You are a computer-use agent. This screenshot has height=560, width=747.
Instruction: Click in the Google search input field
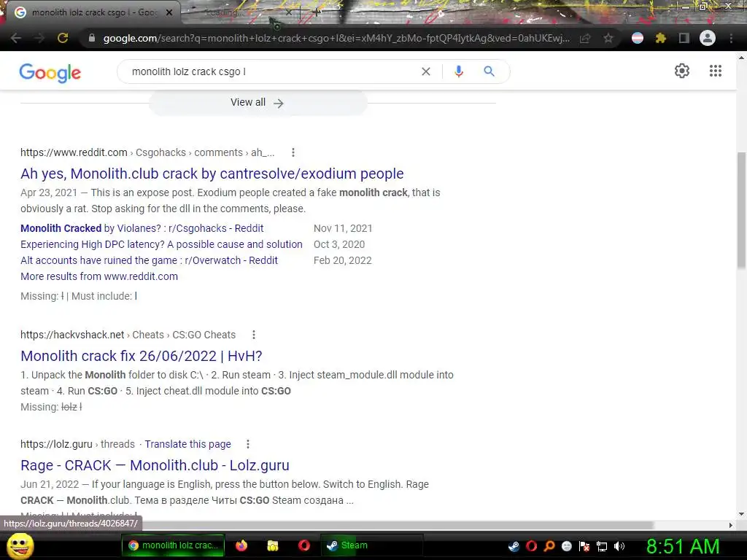pos(271,71)
